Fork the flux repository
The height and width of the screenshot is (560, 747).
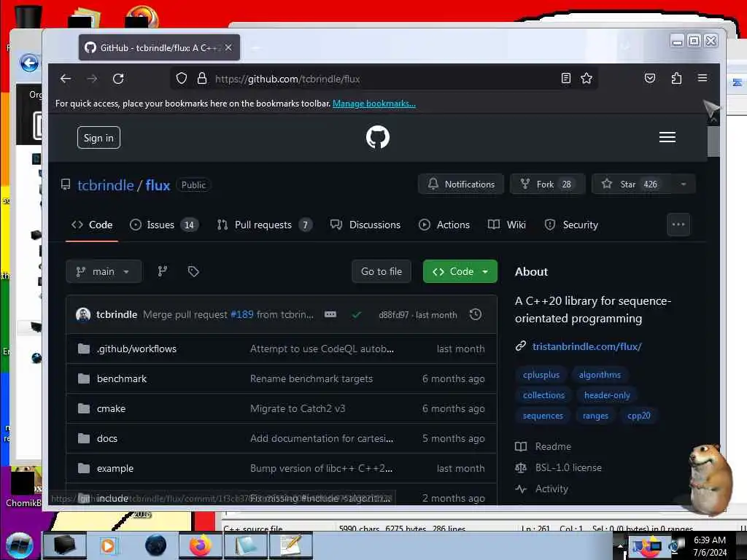pyautogui.click(x=547, y=184)
